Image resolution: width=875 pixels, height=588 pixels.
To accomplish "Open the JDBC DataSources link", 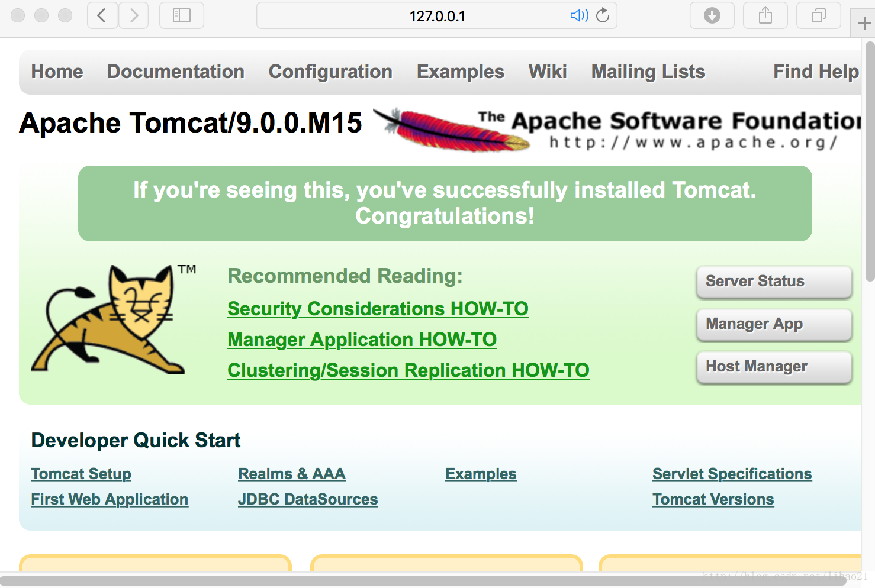I will 308,499.
